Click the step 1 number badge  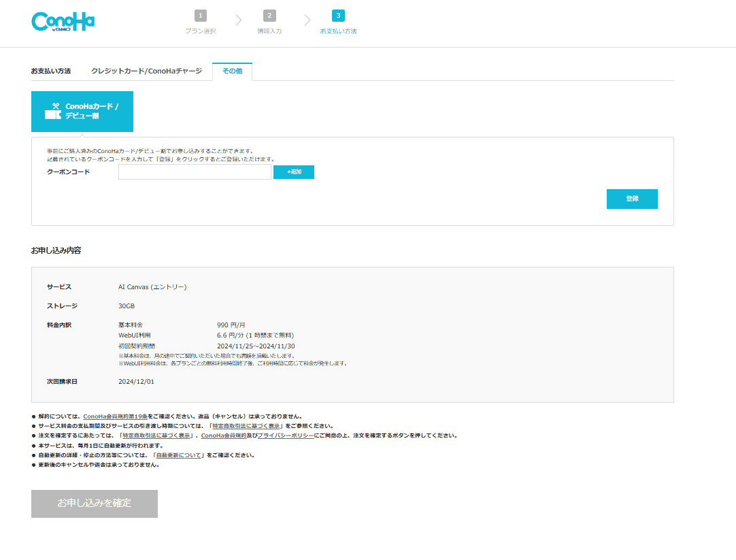coord(201,16)
